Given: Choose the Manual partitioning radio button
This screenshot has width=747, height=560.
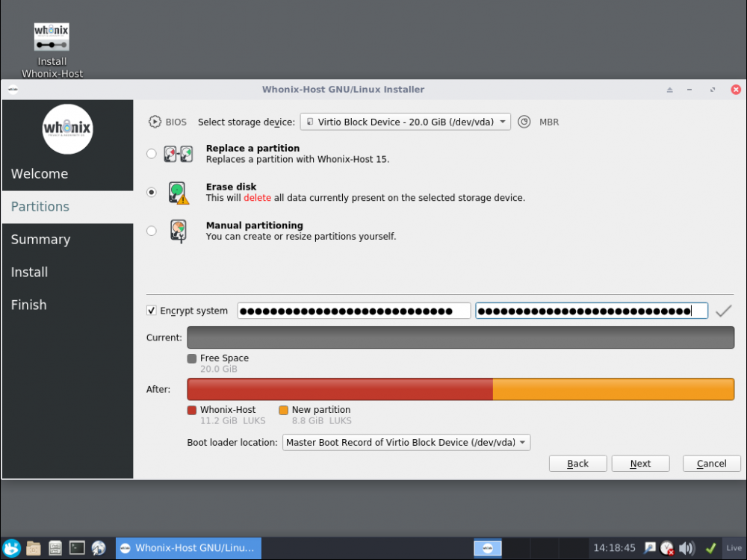Looking at the screenshot, I should pos(151,230).
